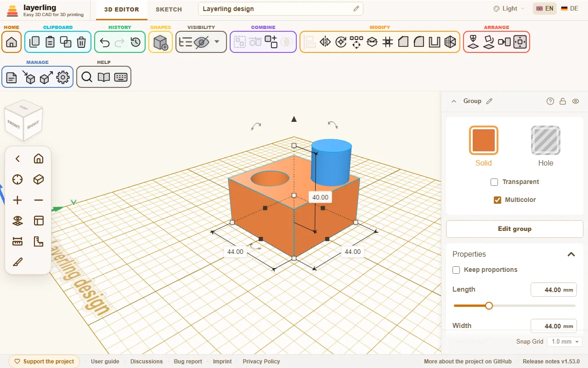Screen dimensions: 588x368
Task: Click the Duplicate icon in Clipboard
Action: coord(66,42)
